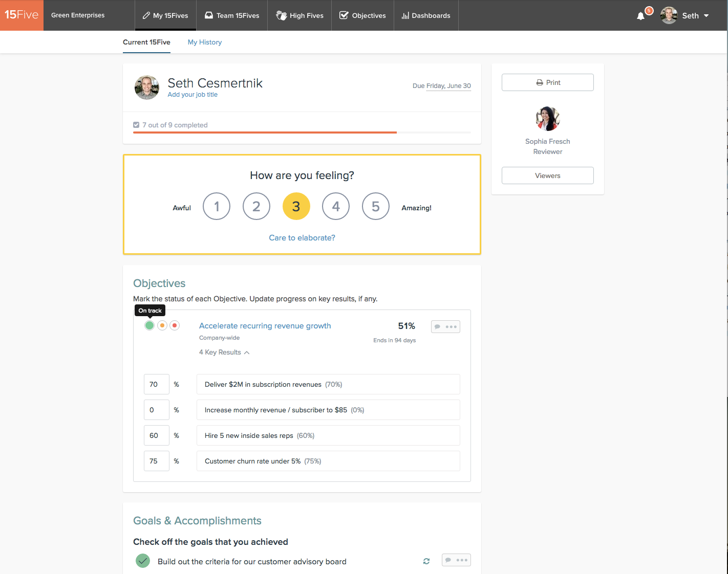Open comment options for customer advisory board goal
Screen dimensions: 728x574
pyautogui.click(x=456, y=560)
